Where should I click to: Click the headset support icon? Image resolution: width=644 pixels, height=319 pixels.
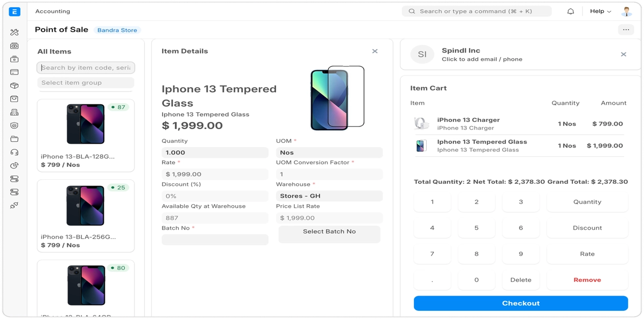point(14,152)
